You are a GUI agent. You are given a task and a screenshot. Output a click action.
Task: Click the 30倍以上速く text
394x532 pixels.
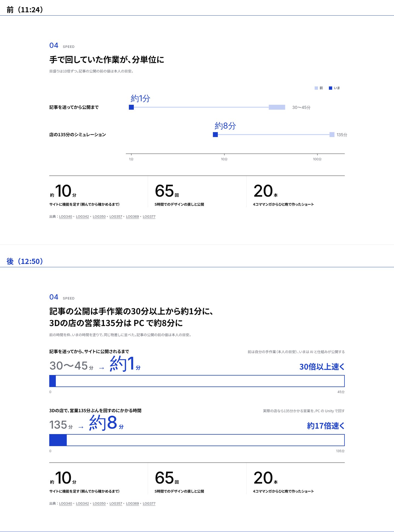322,367
